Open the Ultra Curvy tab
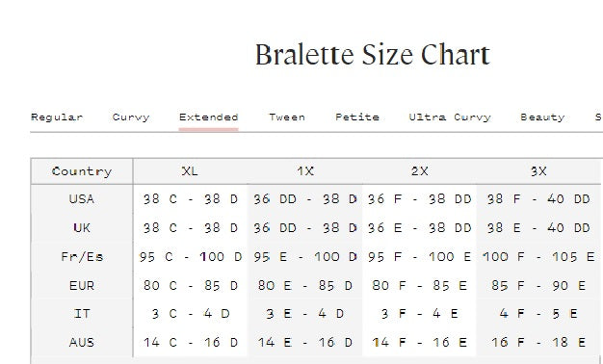Image resolution: width=603 pixels, height=364 pixels. pos(450,117)
